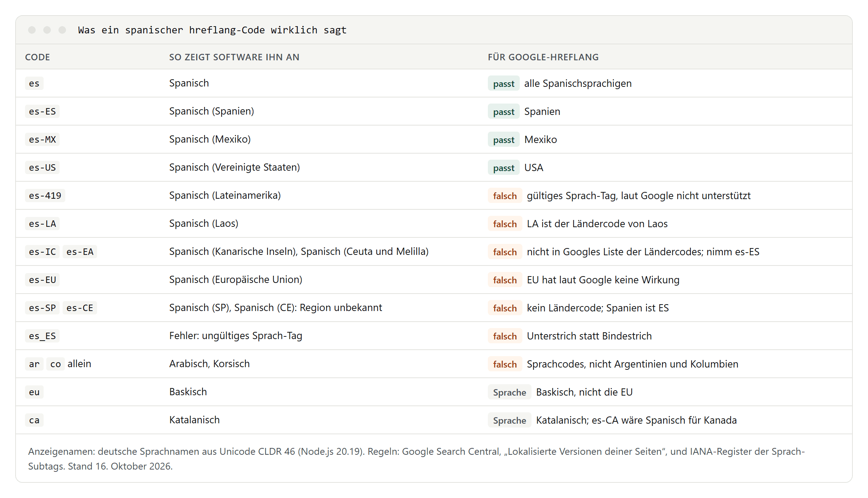Select the es-ES code chip
868x498 pixels.
[x=42, y=112]
